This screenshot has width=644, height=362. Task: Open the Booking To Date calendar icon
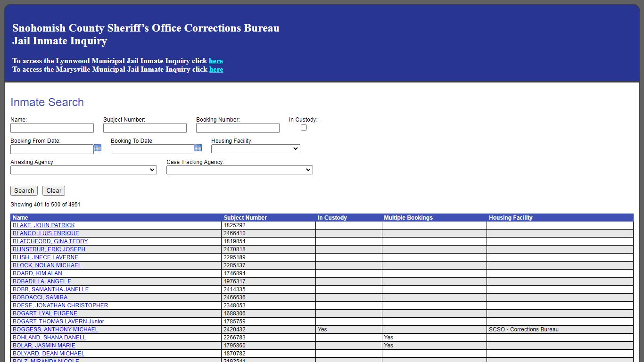pyautogui.click(x=198, y=148)
